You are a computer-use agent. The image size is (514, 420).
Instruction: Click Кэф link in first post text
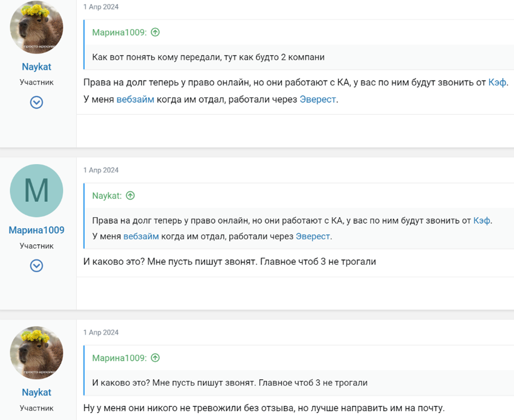(x=497, y=83)
